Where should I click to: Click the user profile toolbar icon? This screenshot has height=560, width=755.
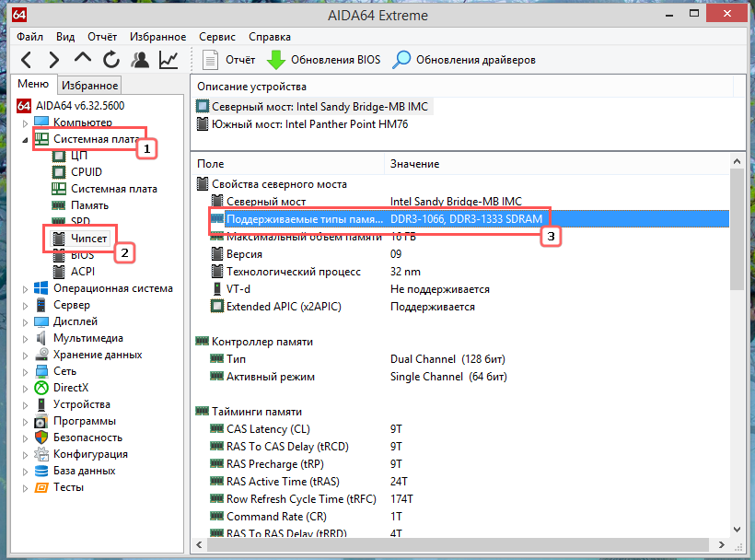click(140, 60)
